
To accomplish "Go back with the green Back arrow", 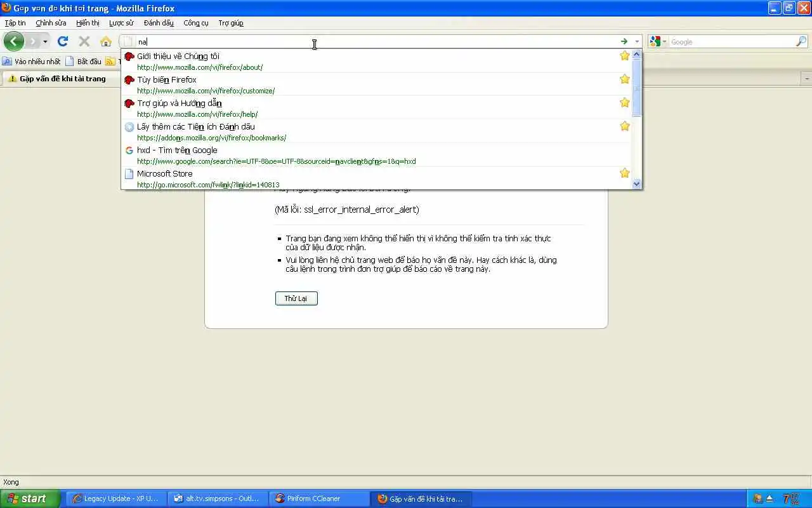I will pyautogui.click(x=14, y=41).
